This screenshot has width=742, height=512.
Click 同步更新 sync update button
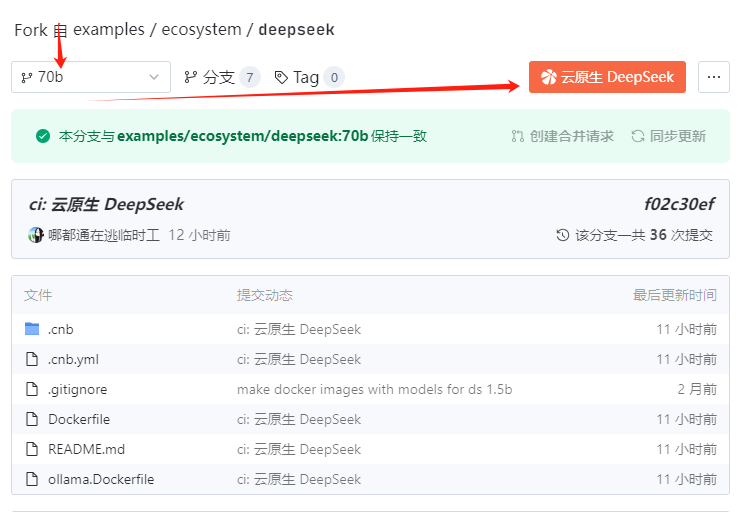[x=668, y=136]
